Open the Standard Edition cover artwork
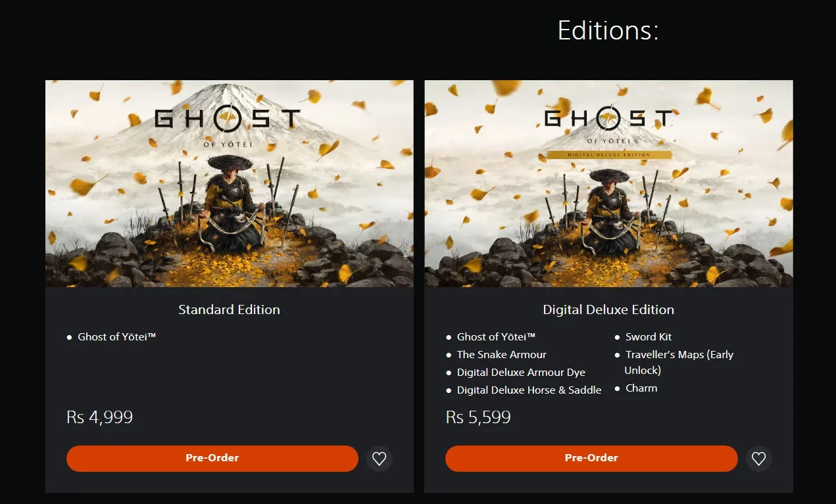The height and width of the screenshot is (504, 836). pyautogui.click(x=229, y=183)
